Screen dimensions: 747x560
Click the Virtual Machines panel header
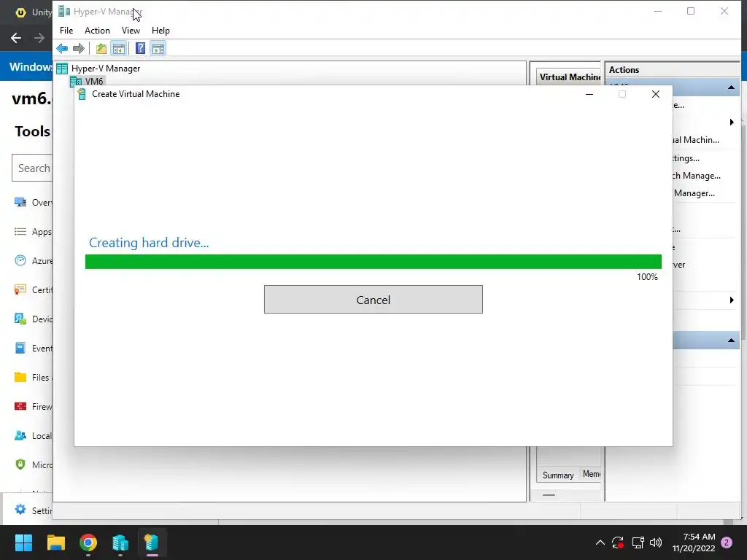pos(569,77)
